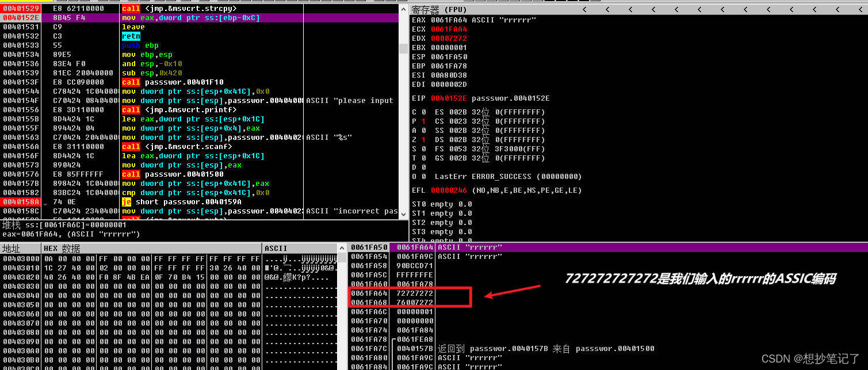Click the mov ebp,esp instruction
This screenshot has height=370, width=868.
pyautogui.click(x=147, y=55)
